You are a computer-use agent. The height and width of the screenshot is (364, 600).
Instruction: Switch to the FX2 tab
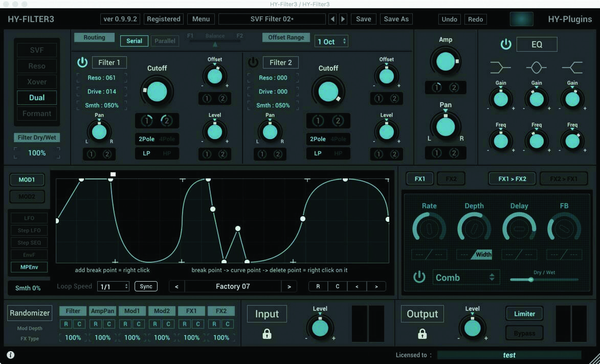coord(451,178)
